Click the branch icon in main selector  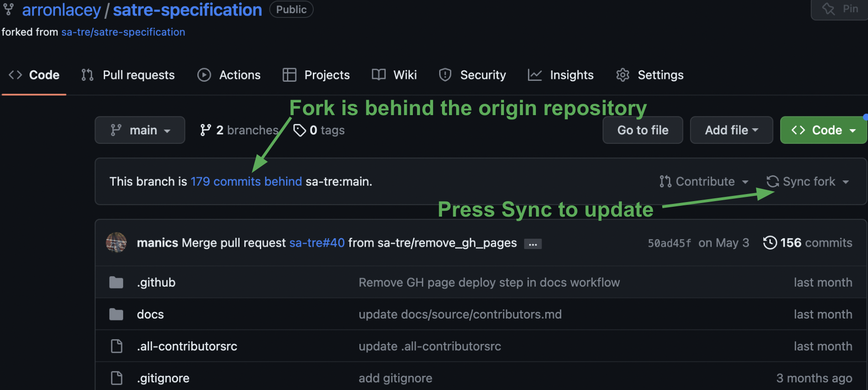pos(116,130)
